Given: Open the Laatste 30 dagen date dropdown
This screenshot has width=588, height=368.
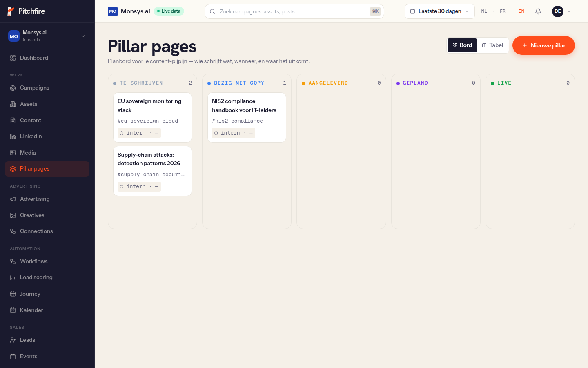Looking at the screenshot, I should tap(440, 11).
